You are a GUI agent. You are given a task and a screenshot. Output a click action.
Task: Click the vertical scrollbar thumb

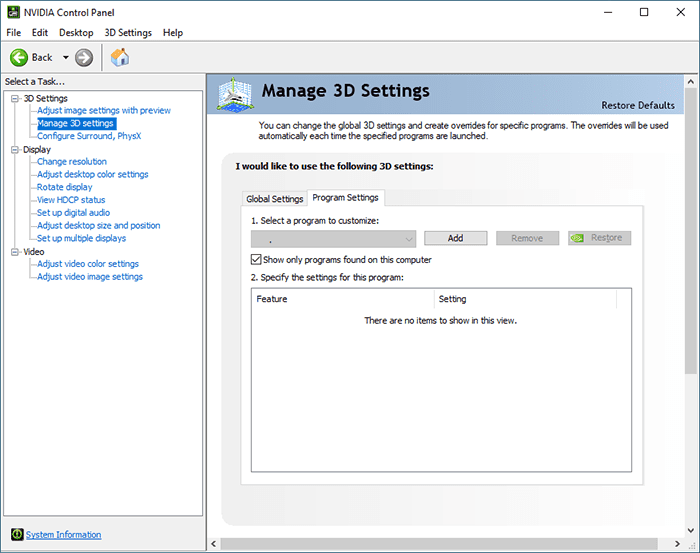[691, 231]
